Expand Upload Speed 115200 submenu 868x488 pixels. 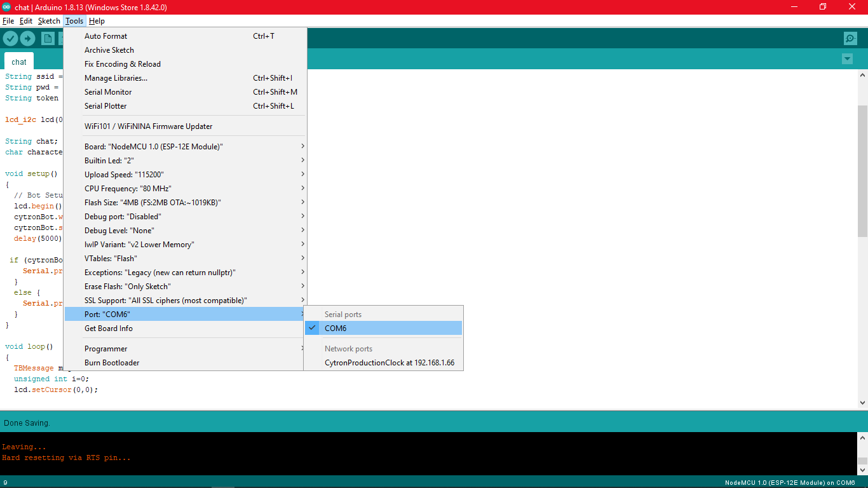(x=185, y=175)
